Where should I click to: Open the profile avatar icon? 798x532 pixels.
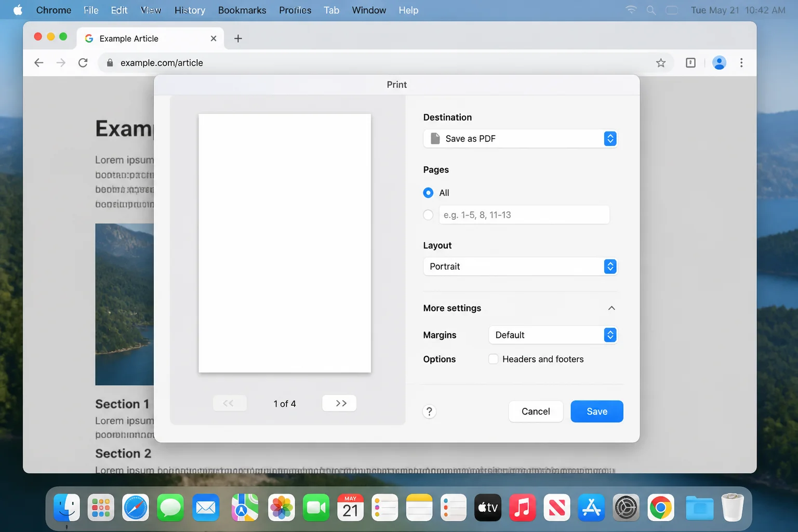click(x=719, y=63)
